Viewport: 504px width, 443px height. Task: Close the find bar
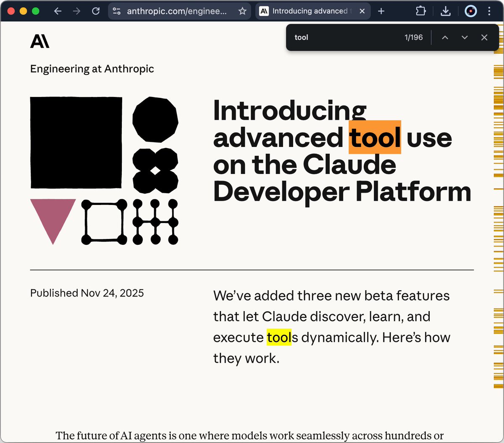pyautogui.click(x=484, y=37)
